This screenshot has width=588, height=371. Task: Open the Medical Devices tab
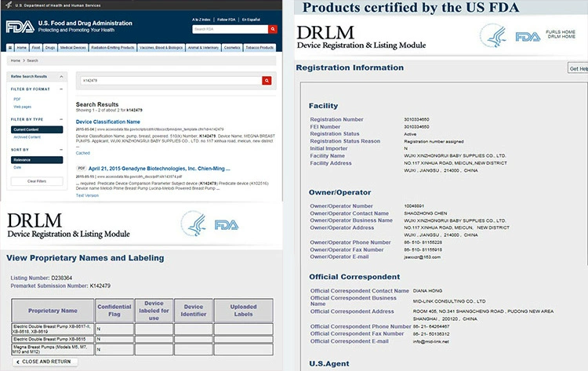(x=73, y=48)
